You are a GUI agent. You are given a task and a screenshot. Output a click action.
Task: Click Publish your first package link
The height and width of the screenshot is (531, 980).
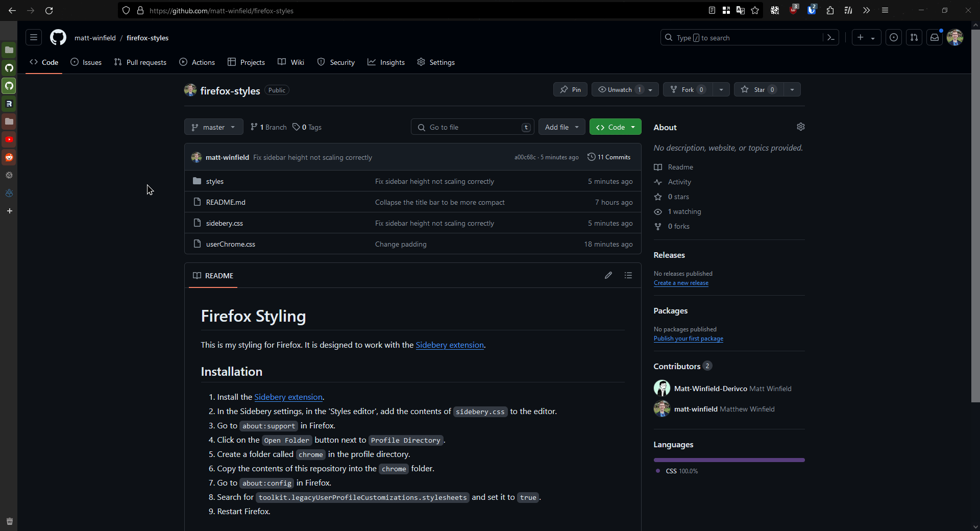pyautogui.click(x=689, y=339)
